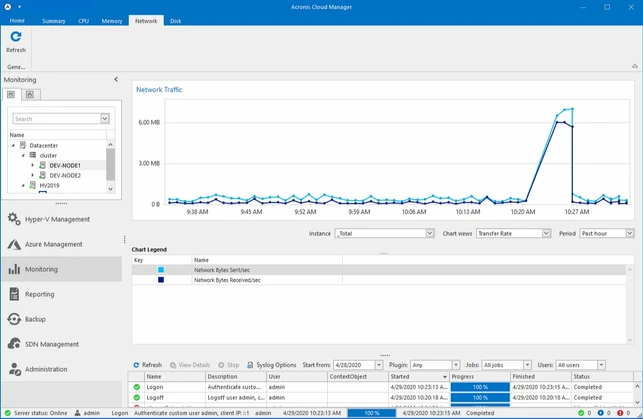Open the Instance dropdown
This screenshot has width=643, height=419.
pos(429,233)
